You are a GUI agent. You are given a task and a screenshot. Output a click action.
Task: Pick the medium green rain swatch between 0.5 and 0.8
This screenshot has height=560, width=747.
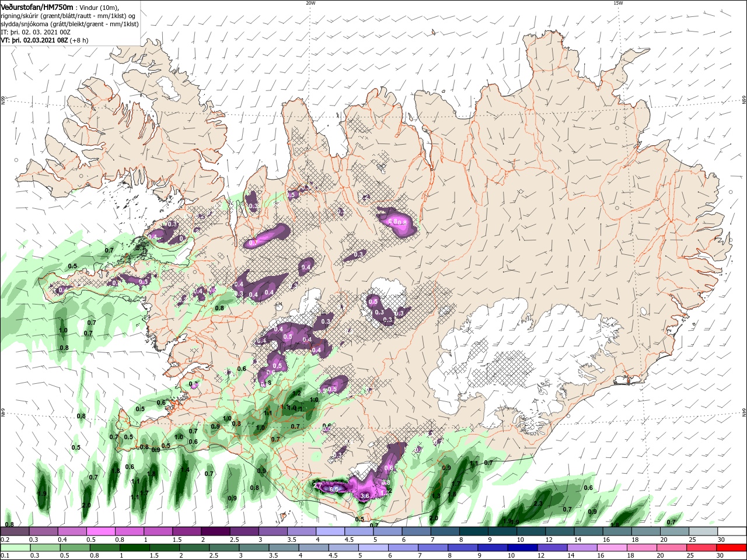(75, 548)
